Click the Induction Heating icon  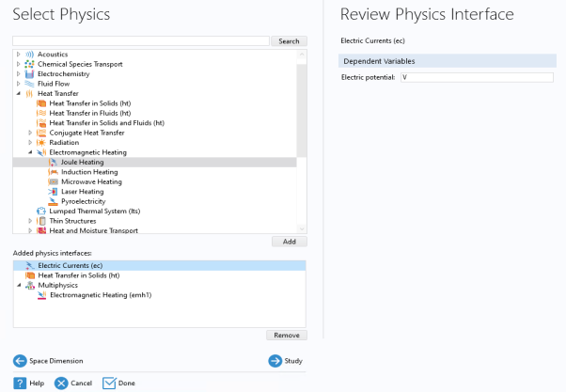pyautogui.click(x=53, y=172)
